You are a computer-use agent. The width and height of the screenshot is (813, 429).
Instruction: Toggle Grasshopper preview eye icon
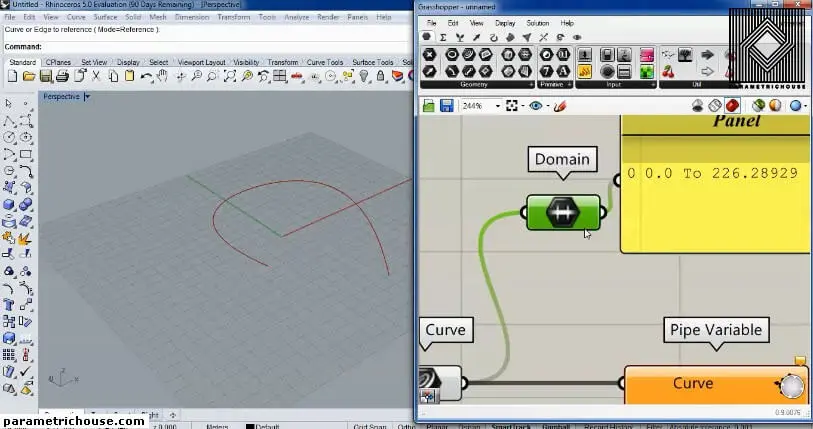coord(535,105)
